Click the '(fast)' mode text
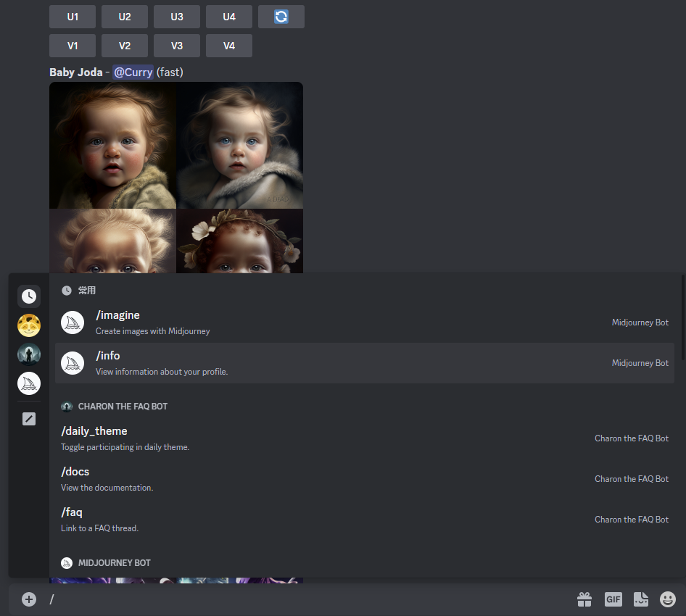686x616 pixels. [170, 72]
